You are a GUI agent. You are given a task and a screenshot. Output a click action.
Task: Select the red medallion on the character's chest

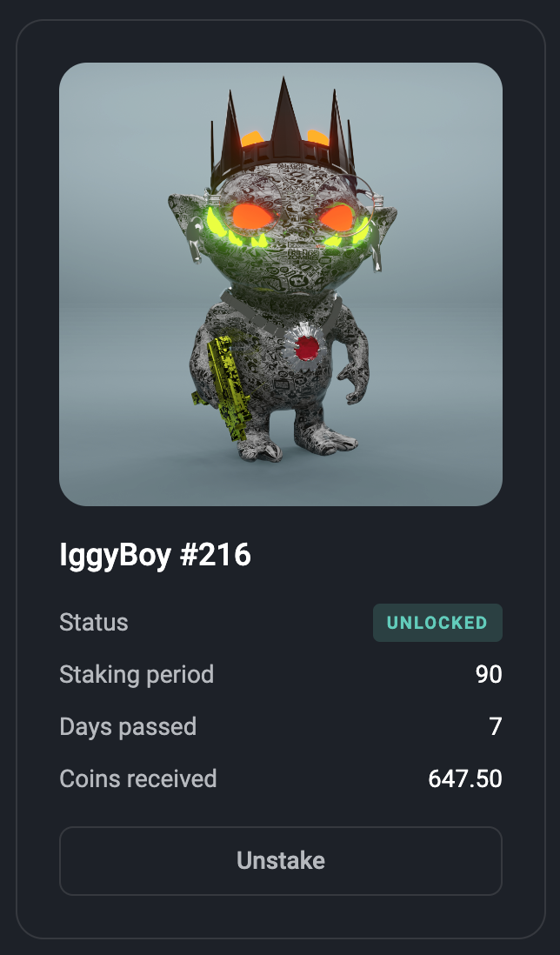307,349
